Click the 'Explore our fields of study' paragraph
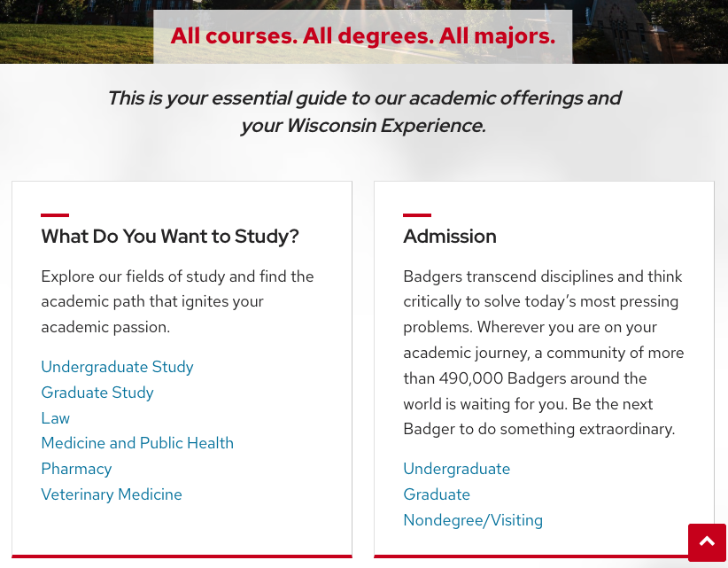The height and width of the screenshot is (568, 728). coord(177,301)
